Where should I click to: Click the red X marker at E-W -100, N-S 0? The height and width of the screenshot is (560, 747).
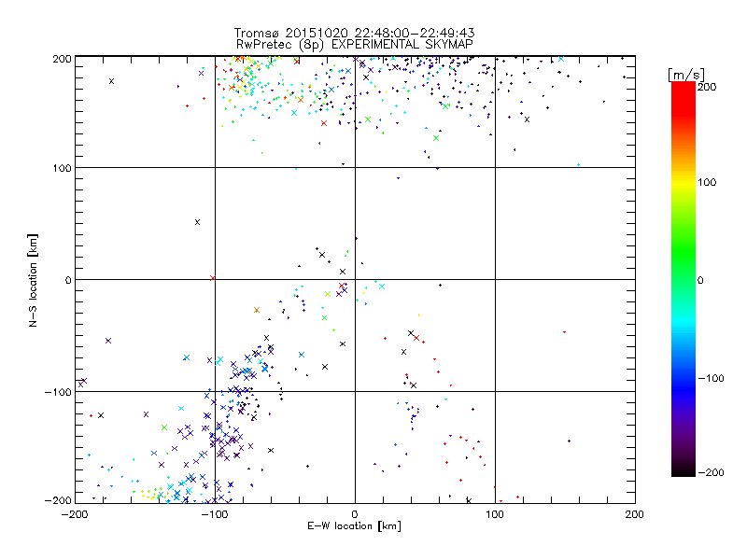(213, 278)
